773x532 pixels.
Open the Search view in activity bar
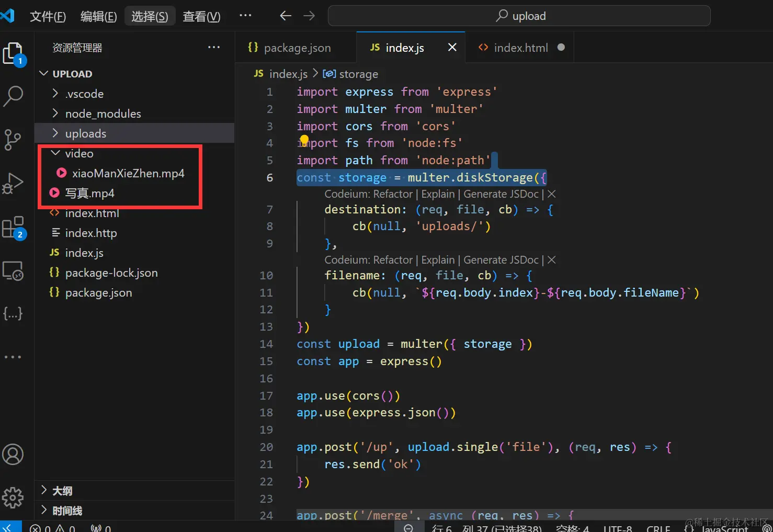[x=13, y=96]
